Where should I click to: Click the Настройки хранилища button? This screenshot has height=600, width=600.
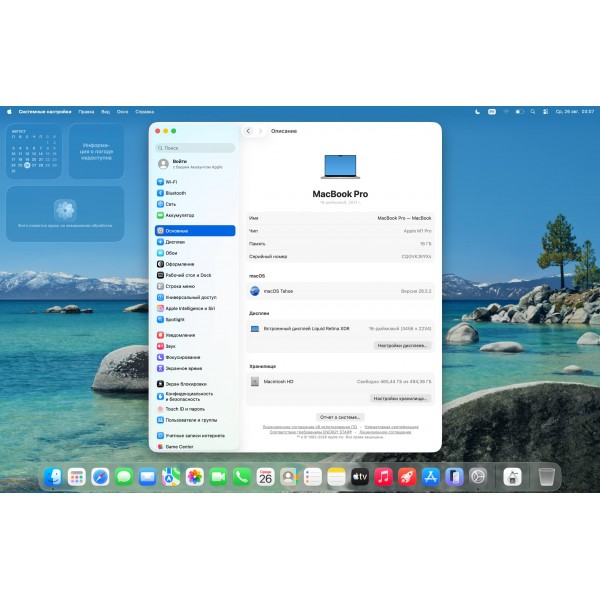tap(400, 399)
